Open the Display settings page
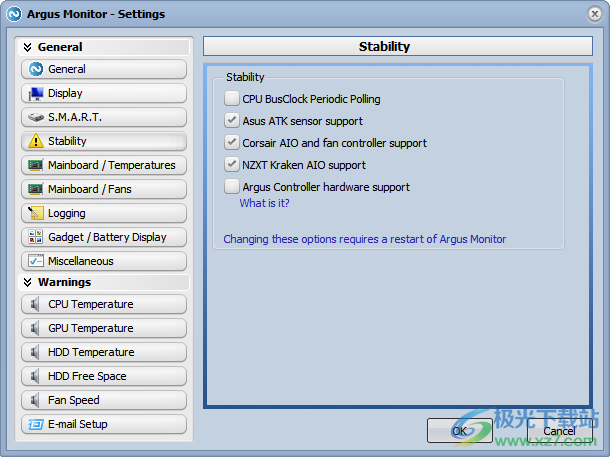610x457 pixels. coord(104,93)
